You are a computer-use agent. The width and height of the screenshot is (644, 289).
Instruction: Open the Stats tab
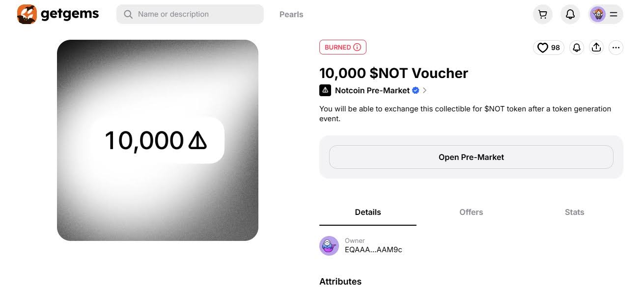click(x=574, y=212)
